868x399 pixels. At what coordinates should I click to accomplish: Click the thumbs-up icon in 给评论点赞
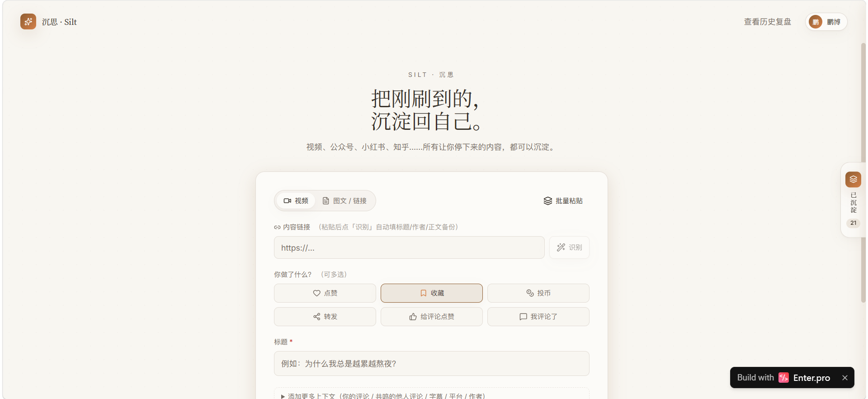413,317
